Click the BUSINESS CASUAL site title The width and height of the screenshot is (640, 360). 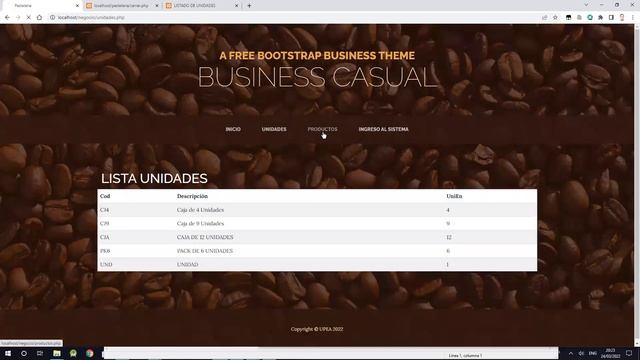point(318,77)
